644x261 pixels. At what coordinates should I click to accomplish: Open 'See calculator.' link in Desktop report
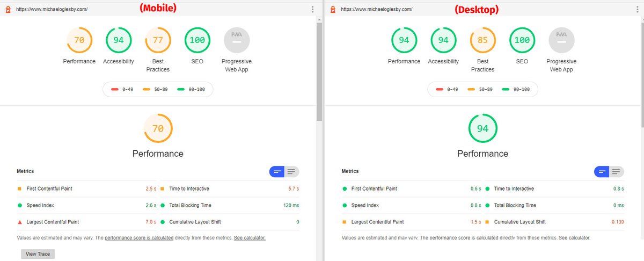click(x=574, y=238)
